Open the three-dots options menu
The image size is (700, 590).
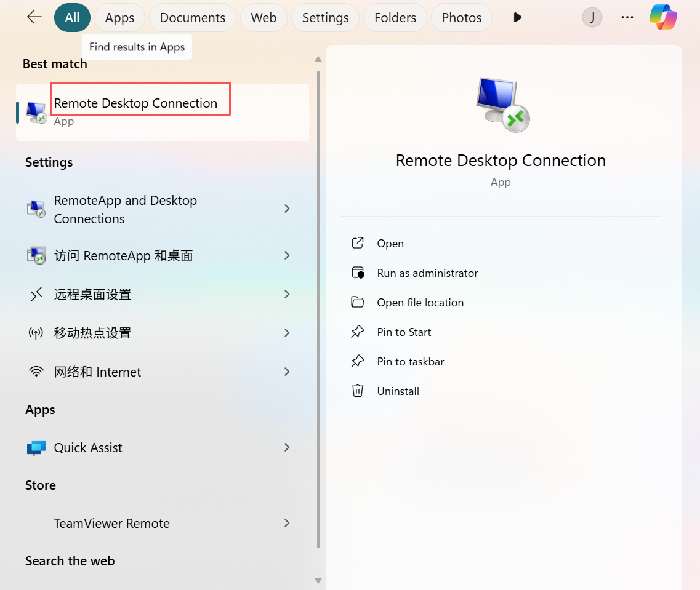(627, 17)
